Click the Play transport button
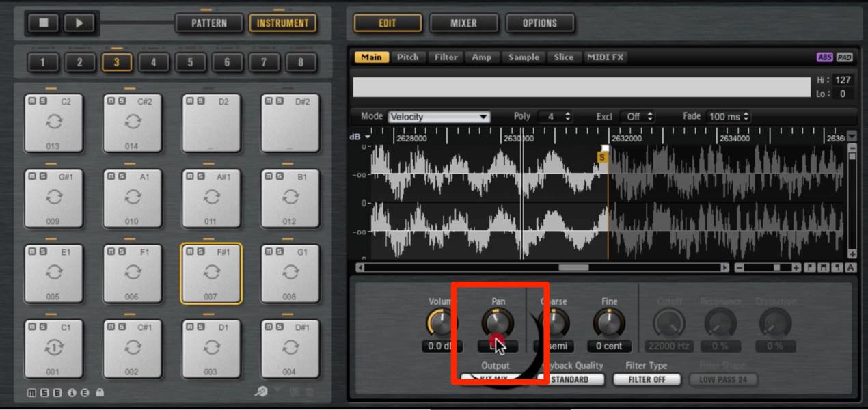Viewport: 868px width, 410px height. [79, 23]
